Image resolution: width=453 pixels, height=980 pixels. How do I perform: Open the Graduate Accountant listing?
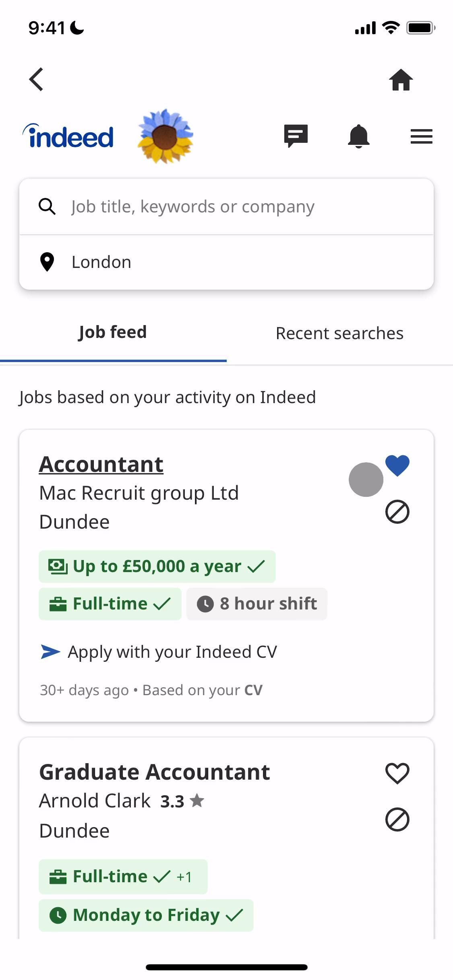(154, 772)
